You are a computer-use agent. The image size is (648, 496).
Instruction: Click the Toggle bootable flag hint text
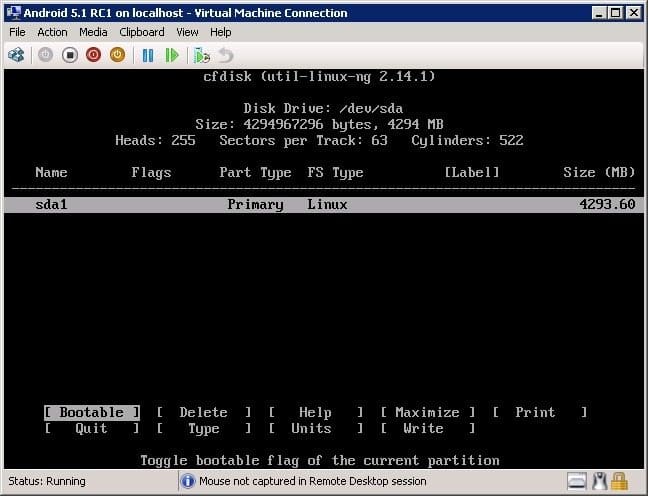click(320, 460)
